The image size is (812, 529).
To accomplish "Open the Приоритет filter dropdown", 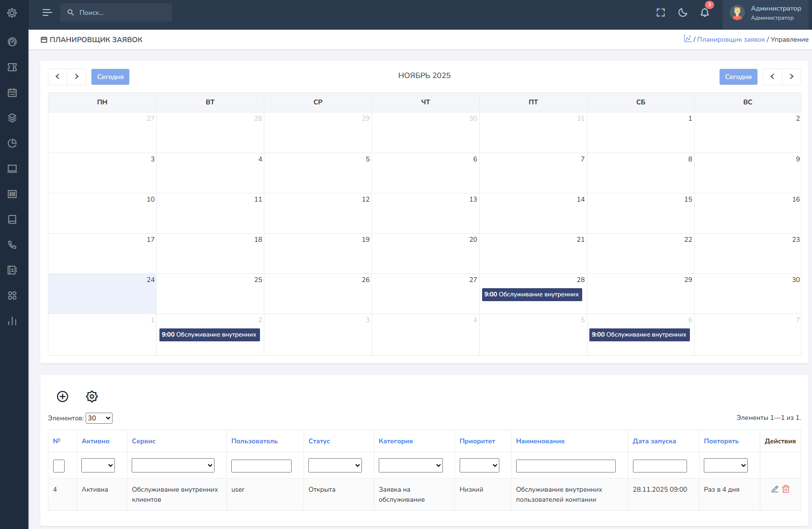I will point(479,465).
